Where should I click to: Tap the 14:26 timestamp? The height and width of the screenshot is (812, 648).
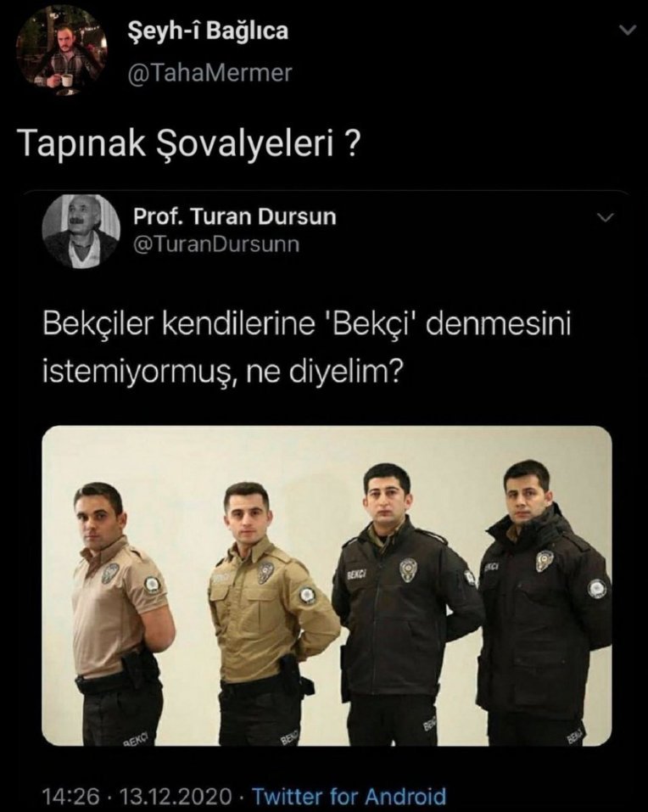click(70, 795)
